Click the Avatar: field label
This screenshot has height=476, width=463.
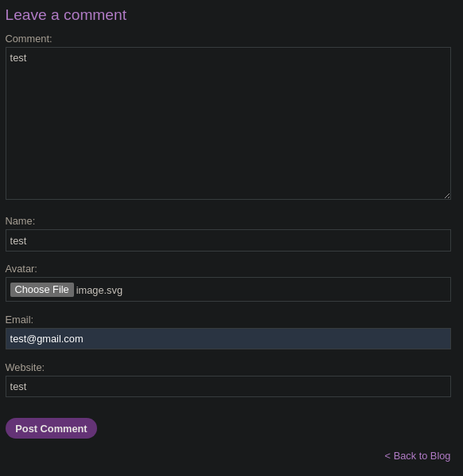[21, 269]
